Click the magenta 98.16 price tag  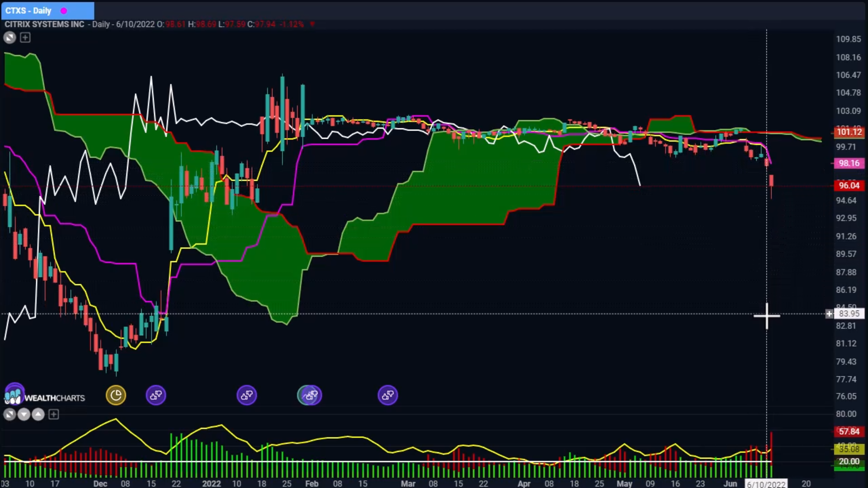[849, 163]
